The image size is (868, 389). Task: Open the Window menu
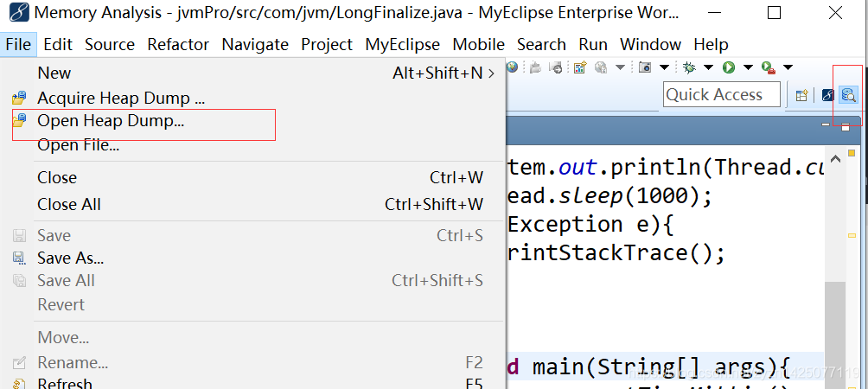[650, 44]
